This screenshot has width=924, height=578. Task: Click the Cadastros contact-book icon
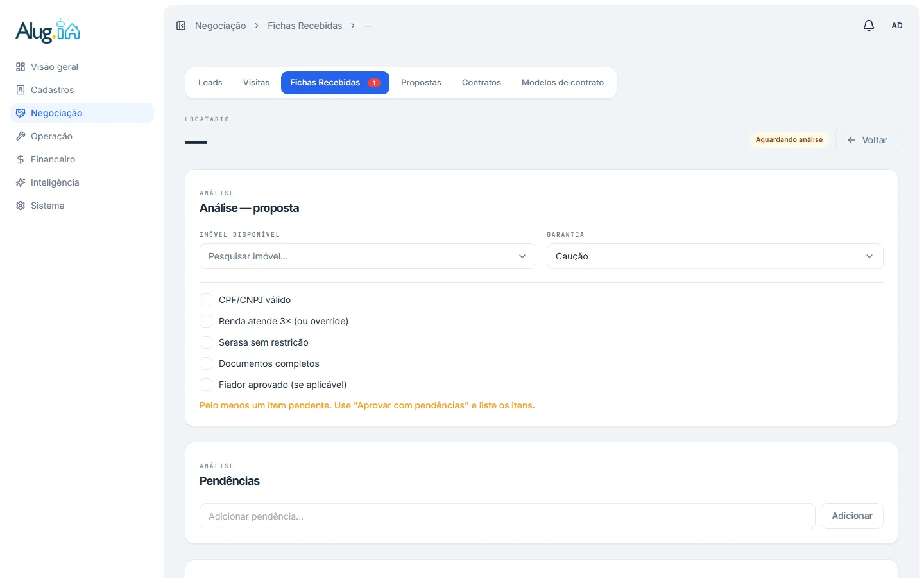click(21, 90)
